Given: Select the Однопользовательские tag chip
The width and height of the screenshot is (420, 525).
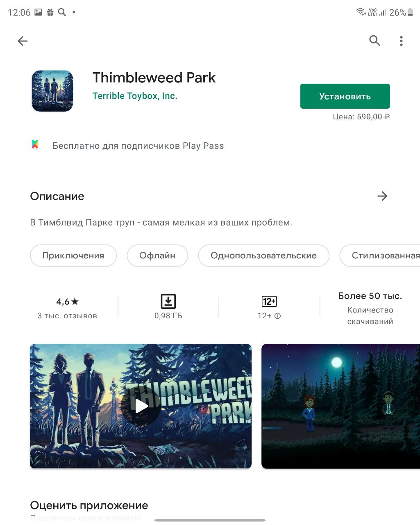Looking at the screenshot, I should click(x=263, y=256).
